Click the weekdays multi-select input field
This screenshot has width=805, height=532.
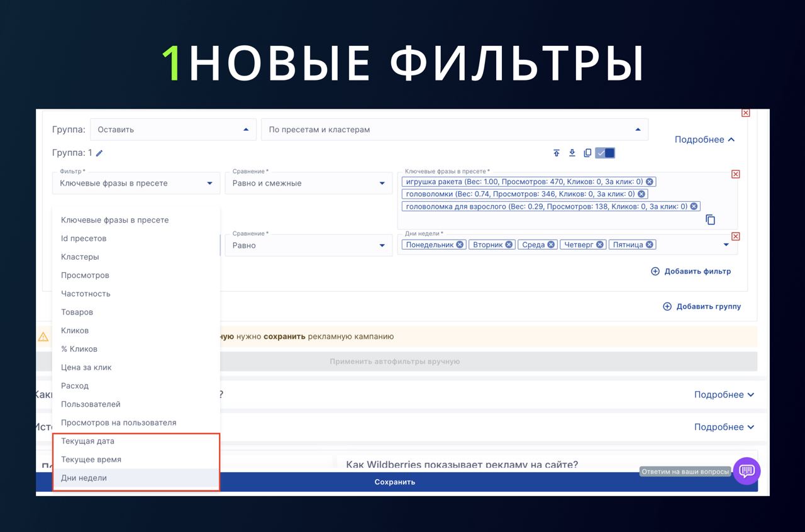pyautogui.click(x=686, y=245)
